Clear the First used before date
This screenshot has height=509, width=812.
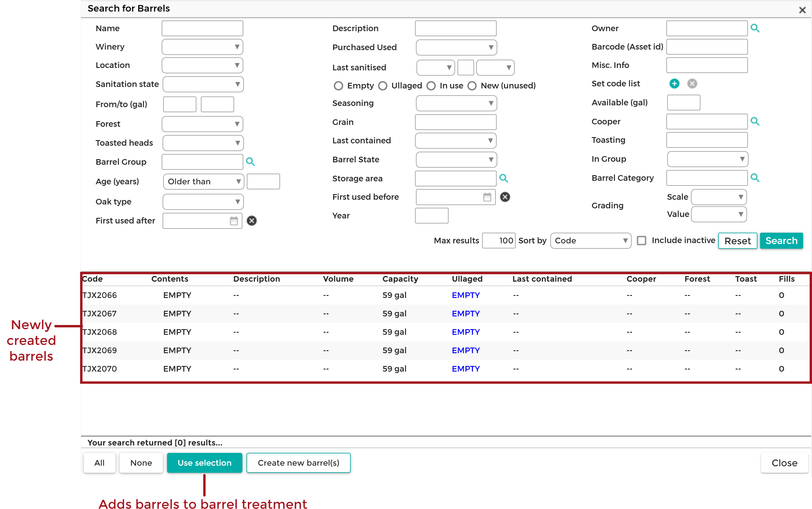[x=505, y=197]
